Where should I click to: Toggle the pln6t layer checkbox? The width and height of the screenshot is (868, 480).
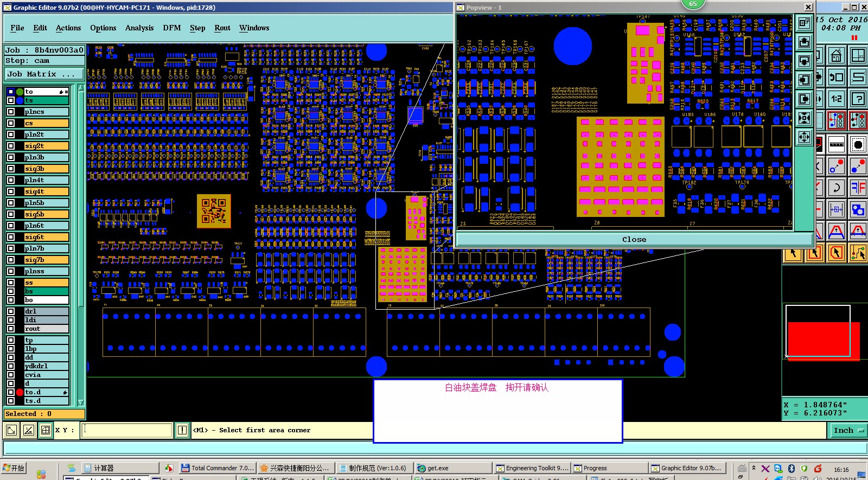11,226
